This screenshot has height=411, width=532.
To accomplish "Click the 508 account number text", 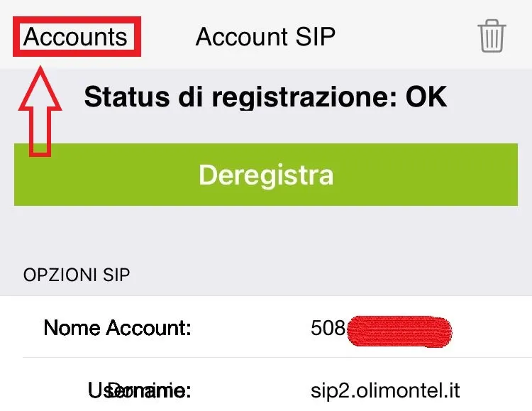I will pos(328,328).
